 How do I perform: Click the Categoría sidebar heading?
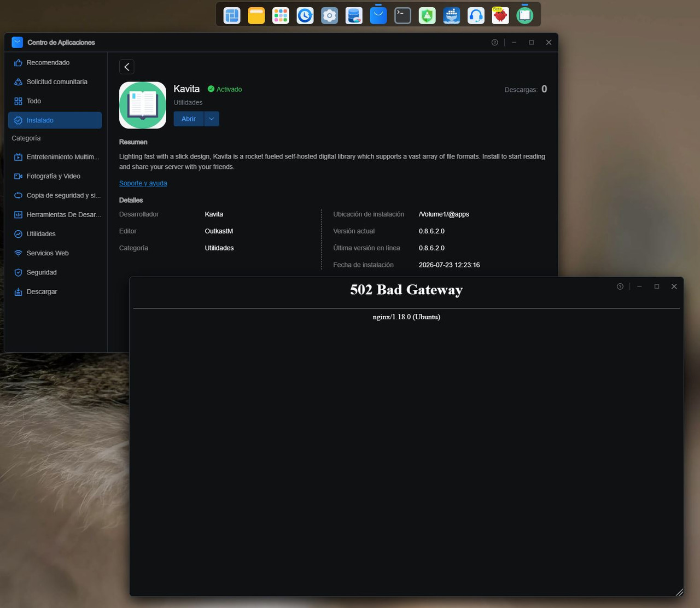coord(26,138)
